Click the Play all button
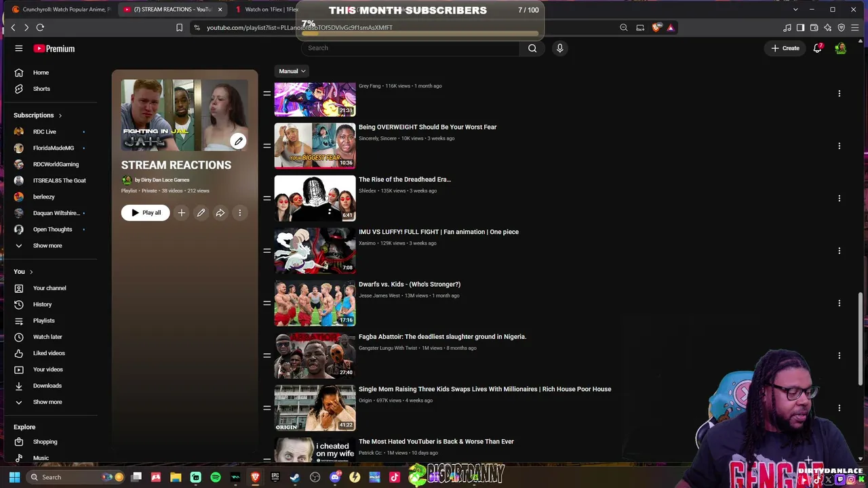Screen dimensions: 868x488 (x=146, y=213)
